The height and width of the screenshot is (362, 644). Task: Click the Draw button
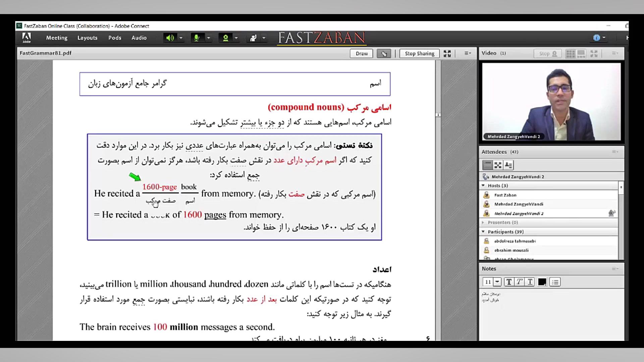pos(362,54)
